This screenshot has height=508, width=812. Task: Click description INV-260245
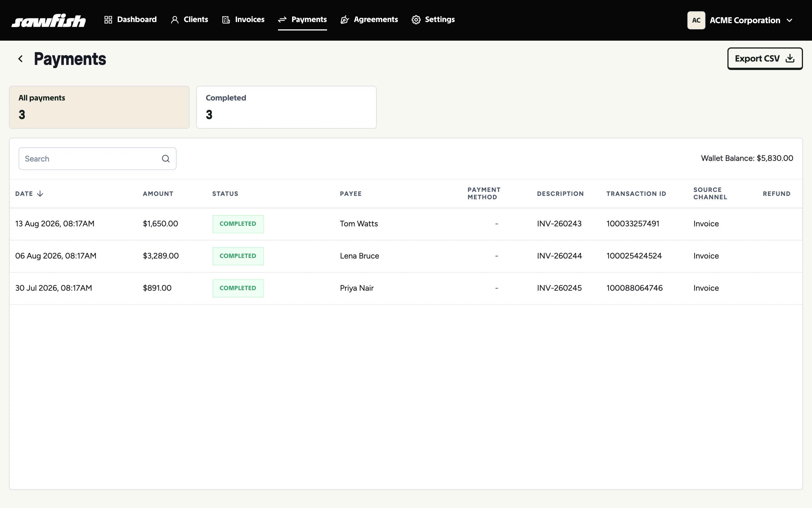[x=559, y=288]
